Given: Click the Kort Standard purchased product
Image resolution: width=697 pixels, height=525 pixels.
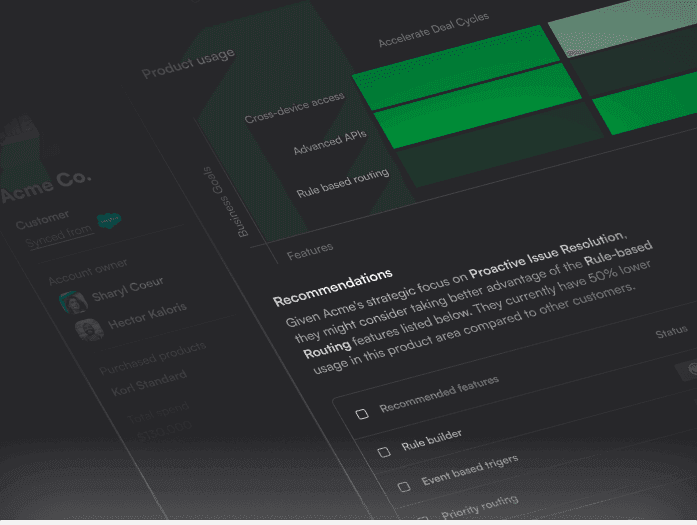Looking at the screenshot, I should [148, 380].
